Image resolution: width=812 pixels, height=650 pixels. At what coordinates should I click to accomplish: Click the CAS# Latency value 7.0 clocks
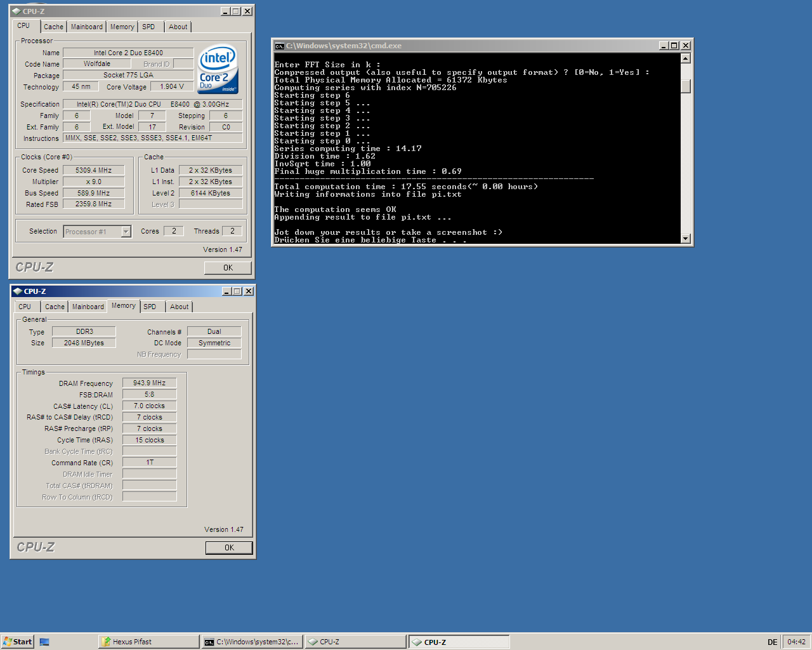149,406
